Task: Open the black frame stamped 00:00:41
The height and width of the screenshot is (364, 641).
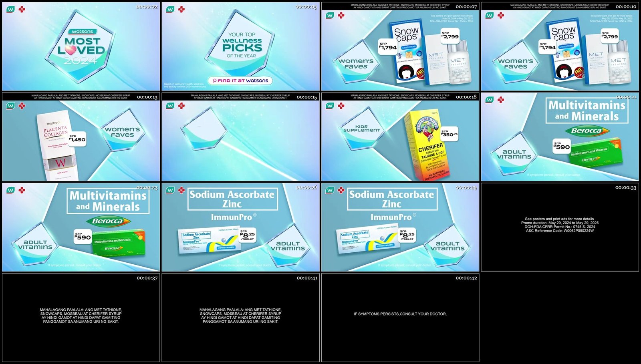Action: 241,318
